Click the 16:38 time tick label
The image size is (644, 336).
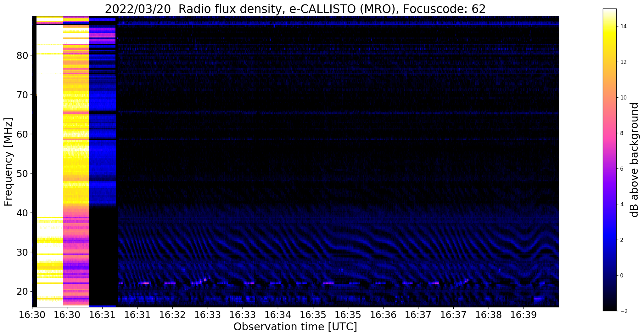[489, 315]
